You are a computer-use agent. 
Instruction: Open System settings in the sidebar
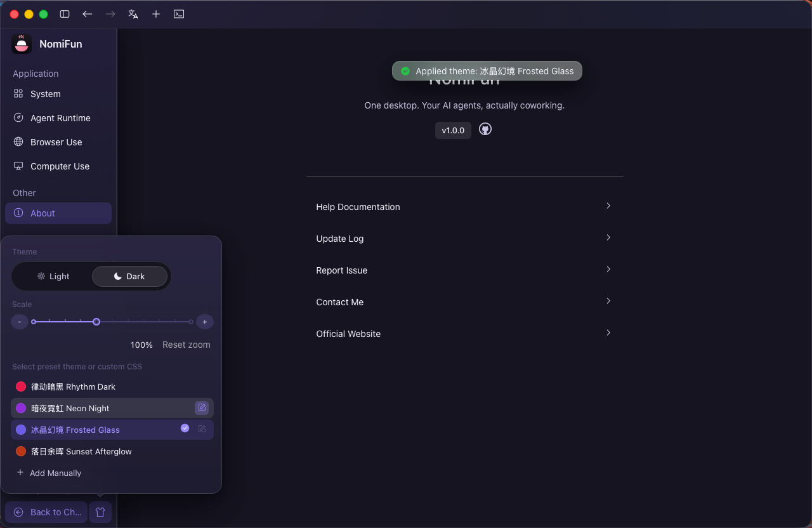[x=58, y=94]
